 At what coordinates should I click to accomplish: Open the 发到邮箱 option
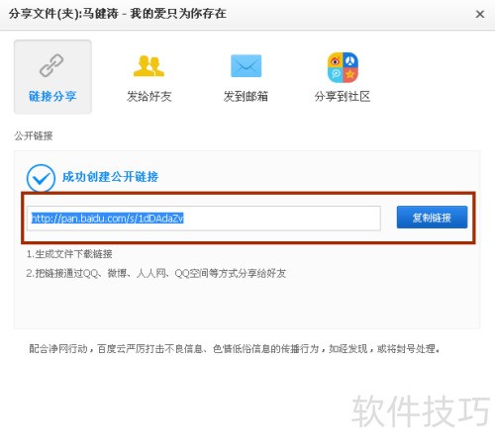coord(246,96)
